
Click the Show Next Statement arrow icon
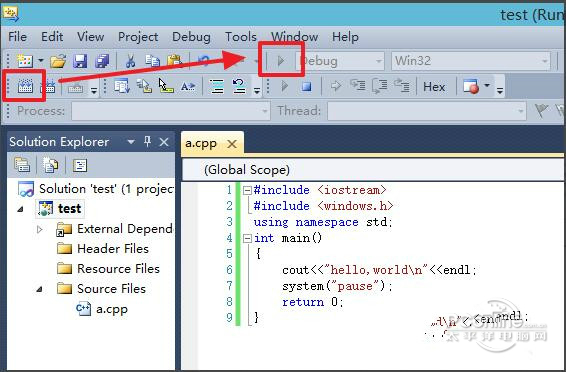(336, 87)
